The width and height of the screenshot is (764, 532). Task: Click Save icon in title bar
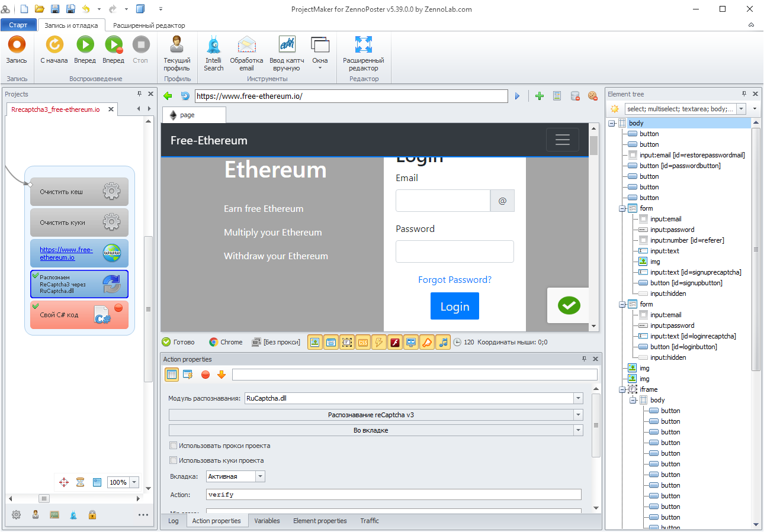(55, 9)
